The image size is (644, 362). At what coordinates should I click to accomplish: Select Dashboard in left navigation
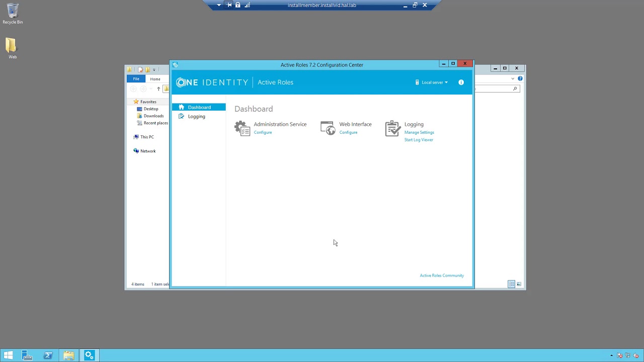[199, 107]
